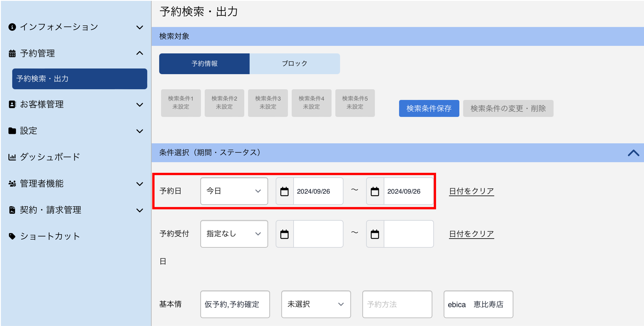Click the 予約日 end date field 2024/09/26
This screenshot has width=644, height=326.
(x=409, y=191)
